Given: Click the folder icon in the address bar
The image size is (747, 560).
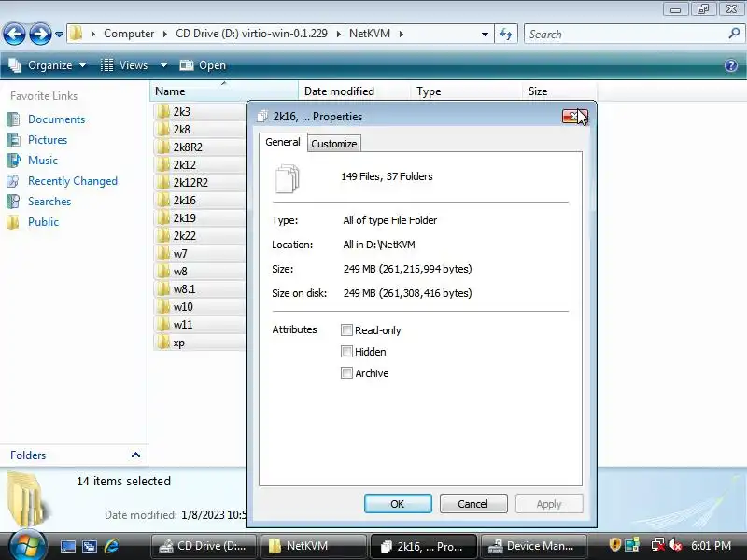Looking at the screenshot, I should click(x=77, y=34).
